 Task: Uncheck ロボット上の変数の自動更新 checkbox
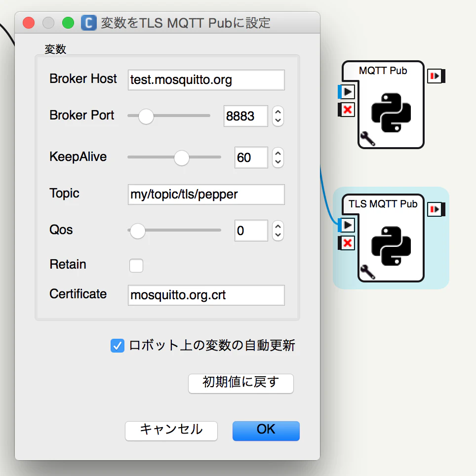point(118,346)
